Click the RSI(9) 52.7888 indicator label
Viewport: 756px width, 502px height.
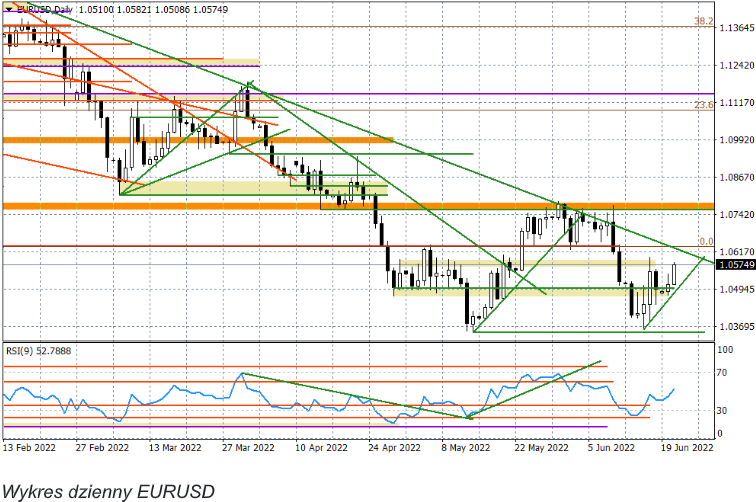(x=39, y=350)
